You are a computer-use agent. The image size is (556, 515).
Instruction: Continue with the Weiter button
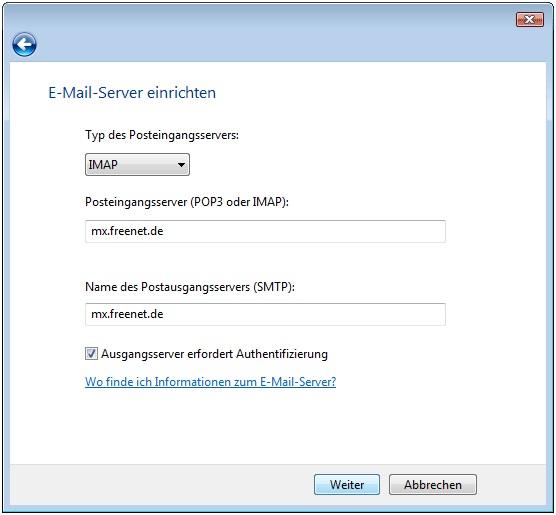point(347,484)
